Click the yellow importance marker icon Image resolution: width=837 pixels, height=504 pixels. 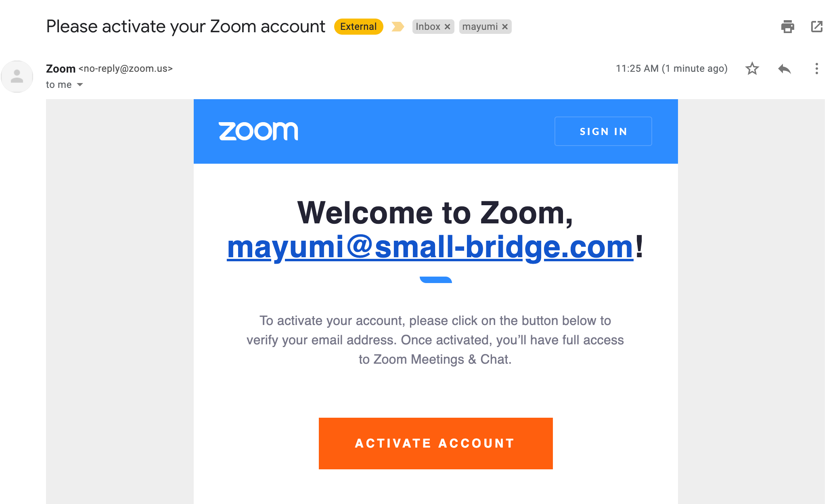coord(398,27)
